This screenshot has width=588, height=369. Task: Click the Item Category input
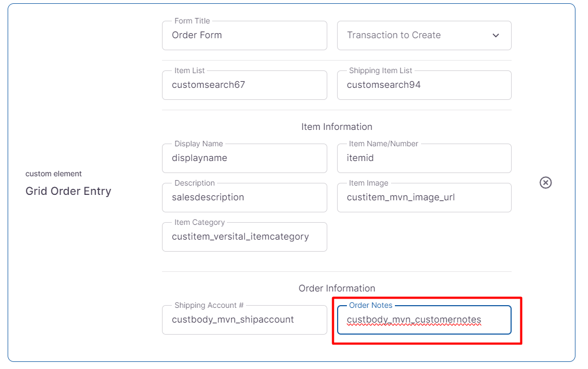point(244,237)
